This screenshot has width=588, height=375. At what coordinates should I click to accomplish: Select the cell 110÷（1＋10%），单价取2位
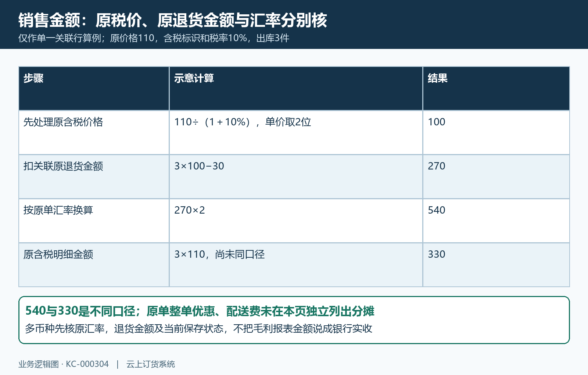(296, 133)
